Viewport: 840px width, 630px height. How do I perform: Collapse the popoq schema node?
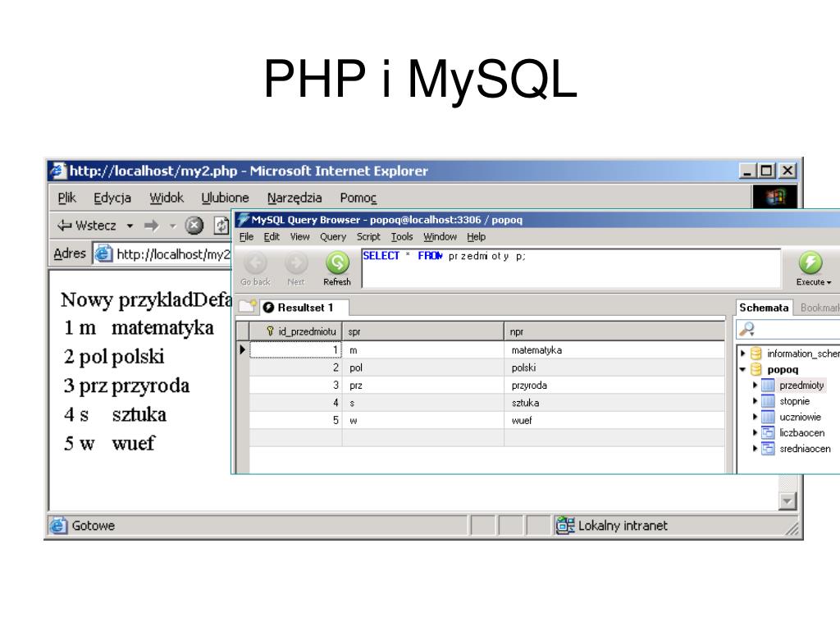[742, 369]
